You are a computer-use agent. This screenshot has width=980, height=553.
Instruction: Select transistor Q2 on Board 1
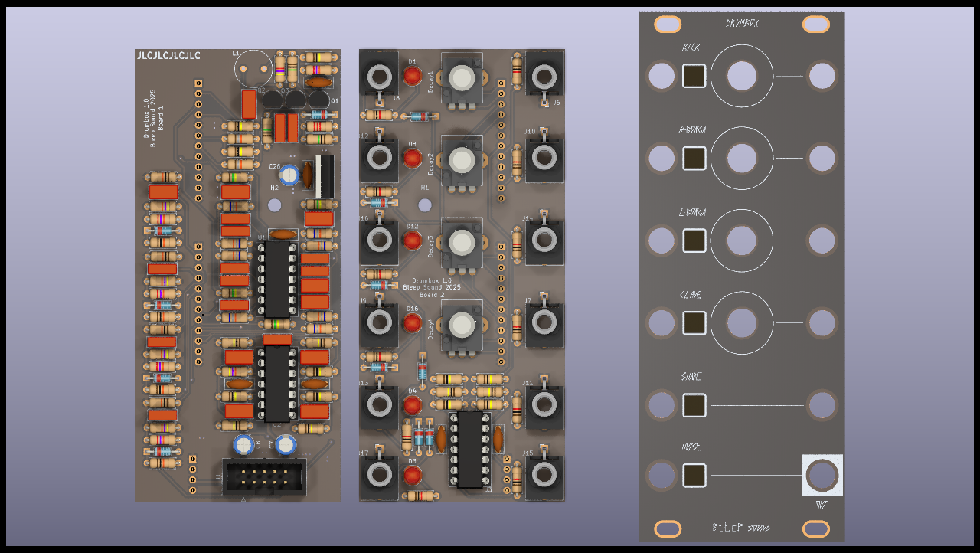tap(272, 99)
